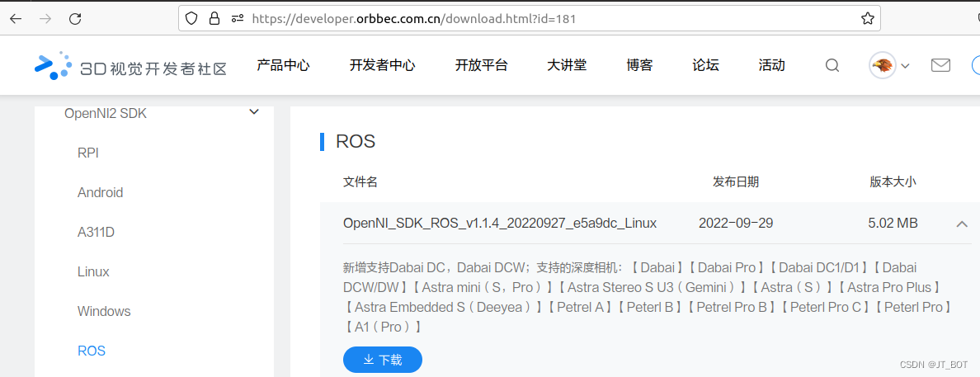Click the ROS section heading
Screen dimensions: 980x377
(x=356, y=141)
